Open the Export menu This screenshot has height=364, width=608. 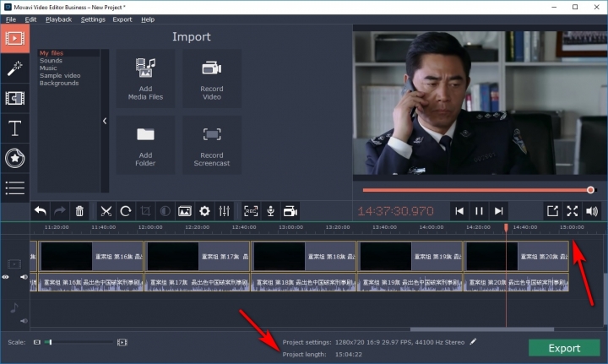tap(122, 19)
